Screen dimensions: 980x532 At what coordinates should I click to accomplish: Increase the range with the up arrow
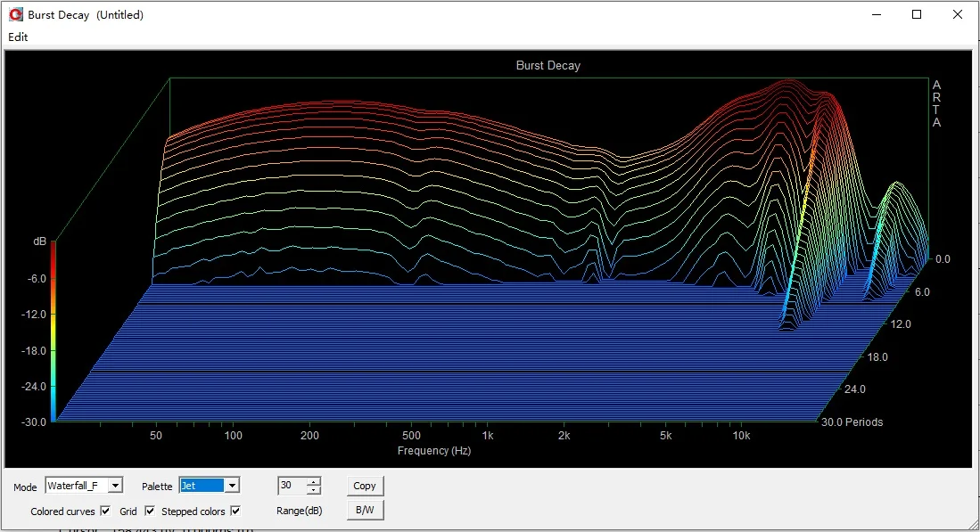pyautogui.click(x=313, y=482)
